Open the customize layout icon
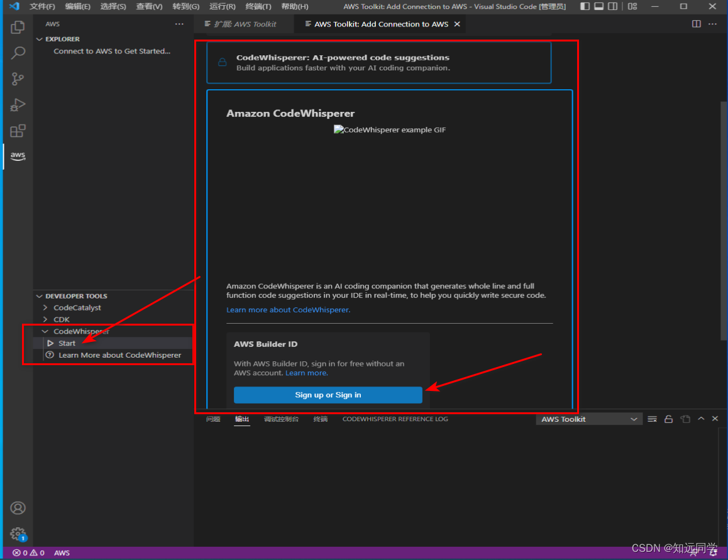 pos(632,6)
